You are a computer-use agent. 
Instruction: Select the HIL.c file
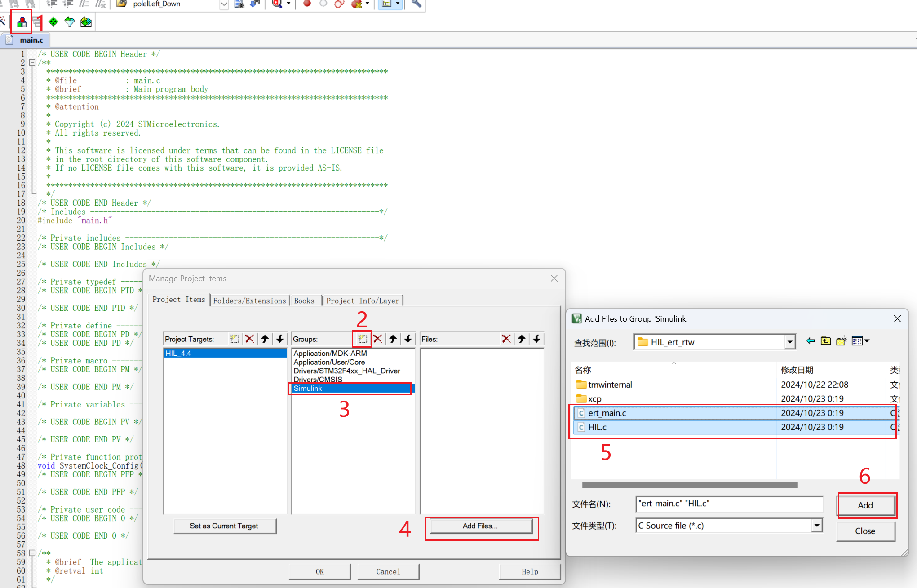pos(735,427)
